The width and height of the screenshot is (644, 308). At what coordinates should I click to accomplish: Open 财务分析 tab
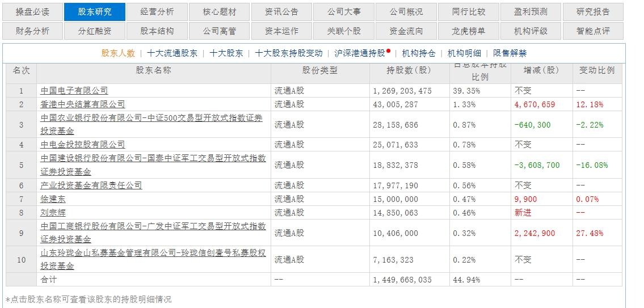tap(32, 31)
